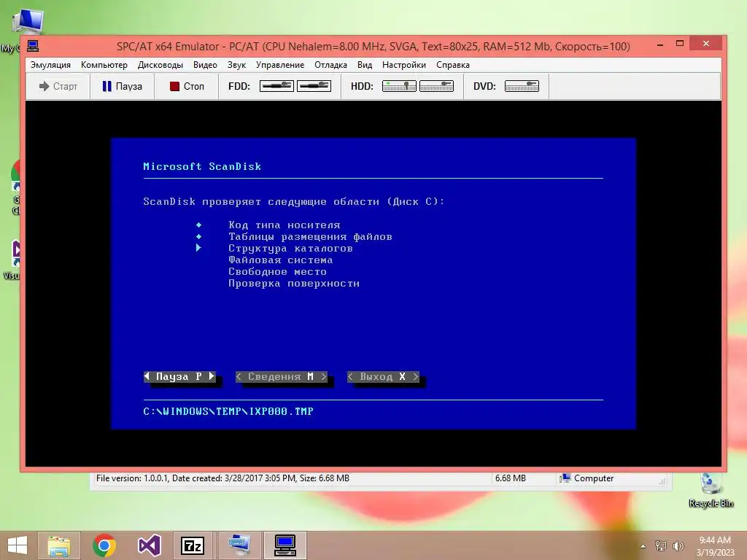Open the Звук menu

(236, 65)
